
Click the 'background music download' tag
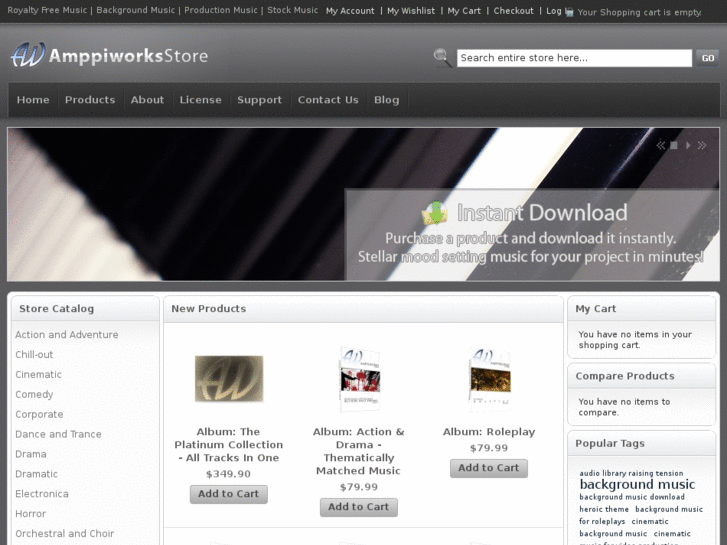click(632, 497)
